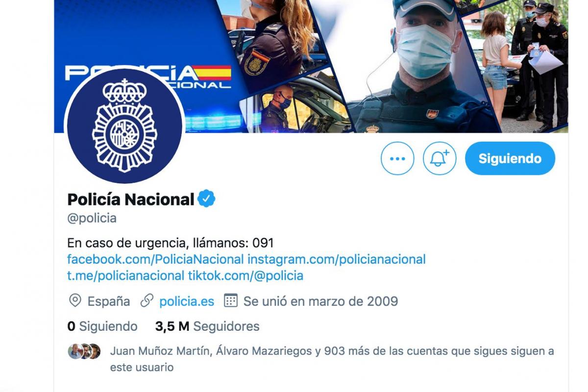Click the mutual followers avatar group
The width and height of the screenshot is (588, 392).
point(84,351)
